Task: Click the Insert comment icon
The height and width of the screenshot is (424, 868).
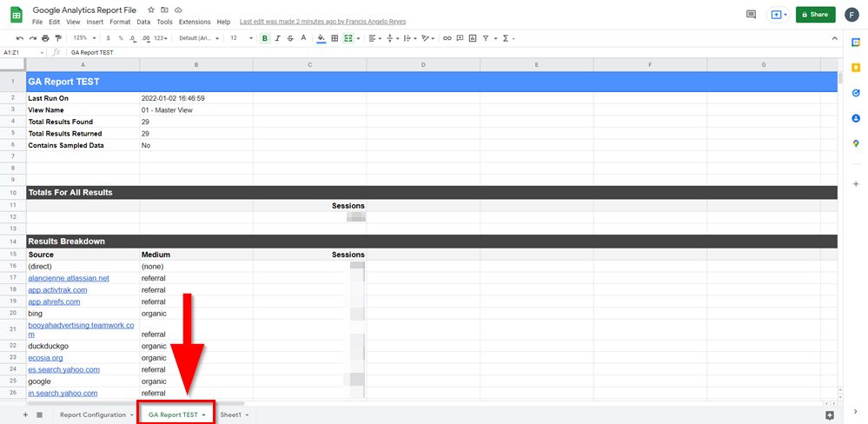Action: click(x=460, y=38)
